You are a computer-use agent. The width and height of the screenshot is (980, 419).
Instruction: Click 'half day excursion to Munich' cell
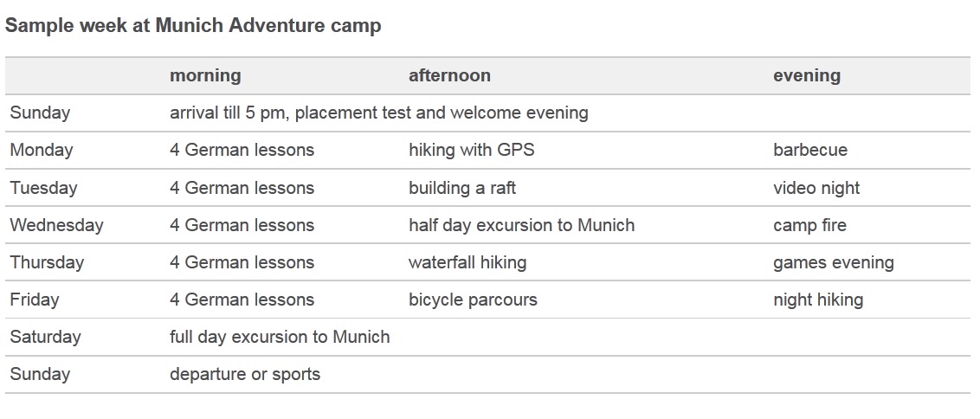click(x=521, y=225)
